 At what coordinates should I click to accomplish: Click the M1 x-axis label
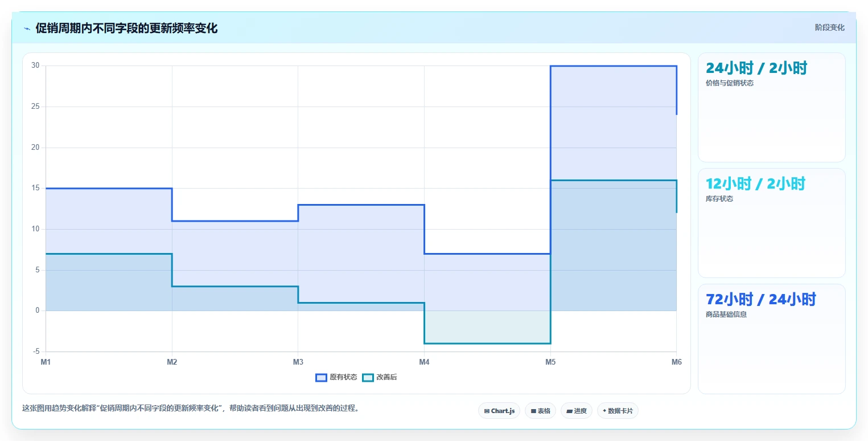46,362
